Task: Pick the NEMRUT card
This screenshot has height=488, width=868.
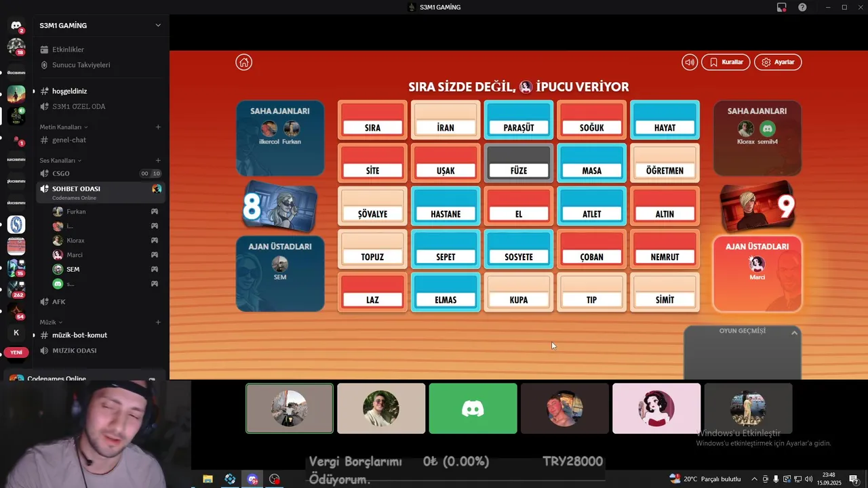Action: [665, 249]
